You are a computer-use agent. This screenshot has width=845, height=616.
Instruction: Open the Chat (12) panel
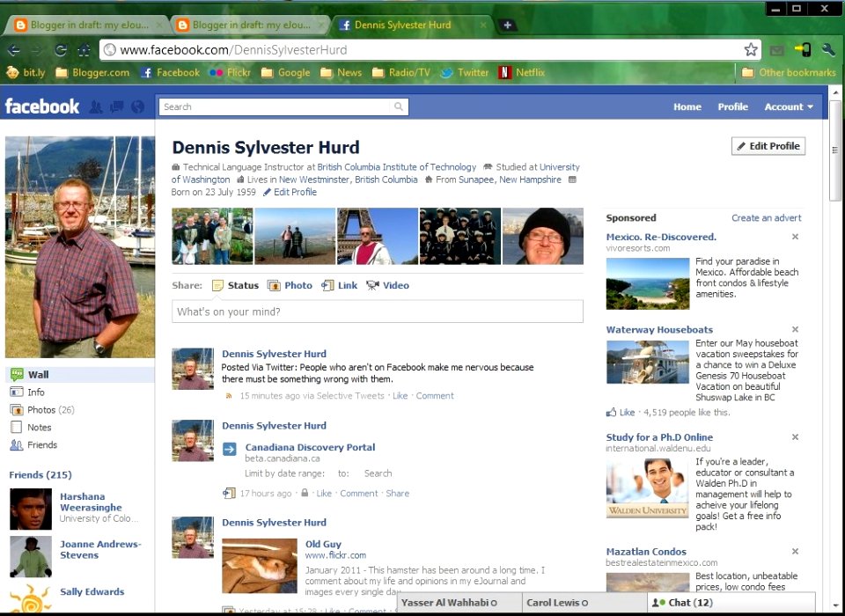tap(731, 603)
